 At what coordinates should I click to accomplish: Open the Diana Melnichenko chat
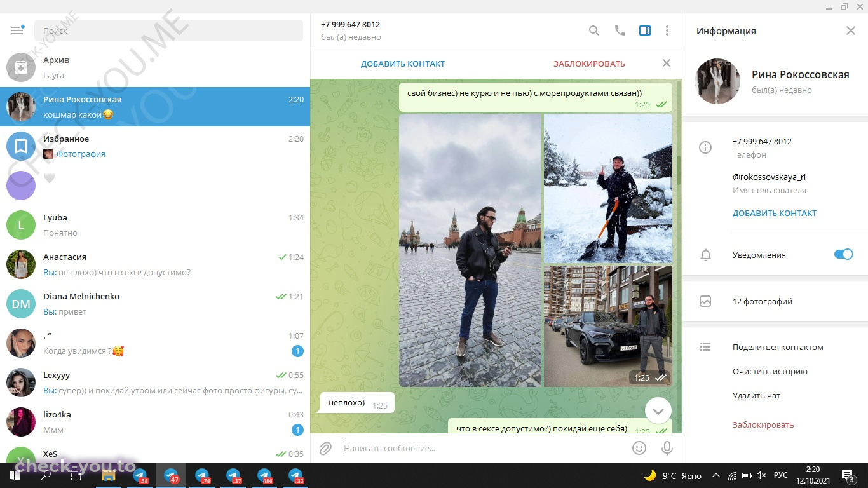[x=155, y=304]
